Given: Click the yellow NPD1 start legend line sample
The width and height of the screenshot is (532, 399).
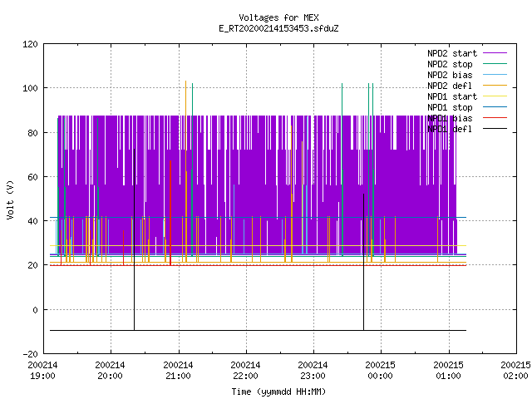Looking at the screenshot, I should click(x=495, y=96).
